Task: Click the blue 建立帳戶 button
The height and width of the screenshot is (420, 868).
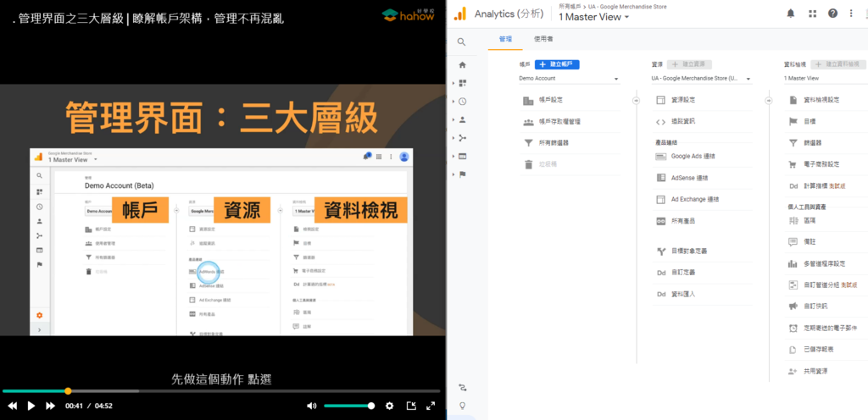Action: click(x=557, y=64)
